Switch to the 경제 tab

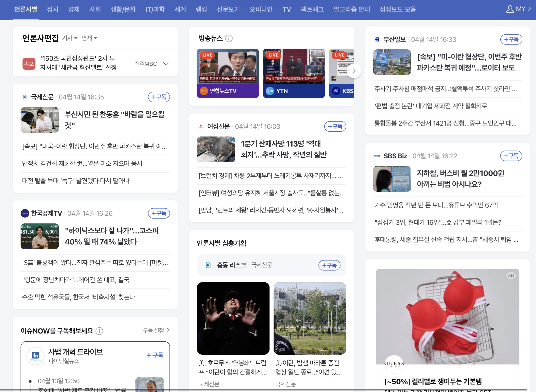click(74, 9)
